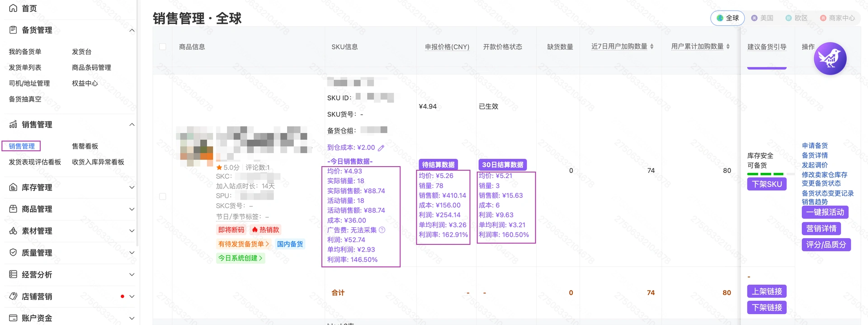This screenshot has width=868, height=325.
Task: Open the 首页 home icon
Action: pyautogui.click(x=13, y=8)
